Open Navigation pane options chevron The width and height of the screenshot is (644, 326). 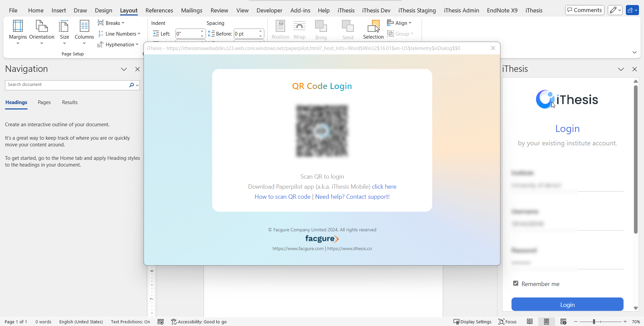124,69
